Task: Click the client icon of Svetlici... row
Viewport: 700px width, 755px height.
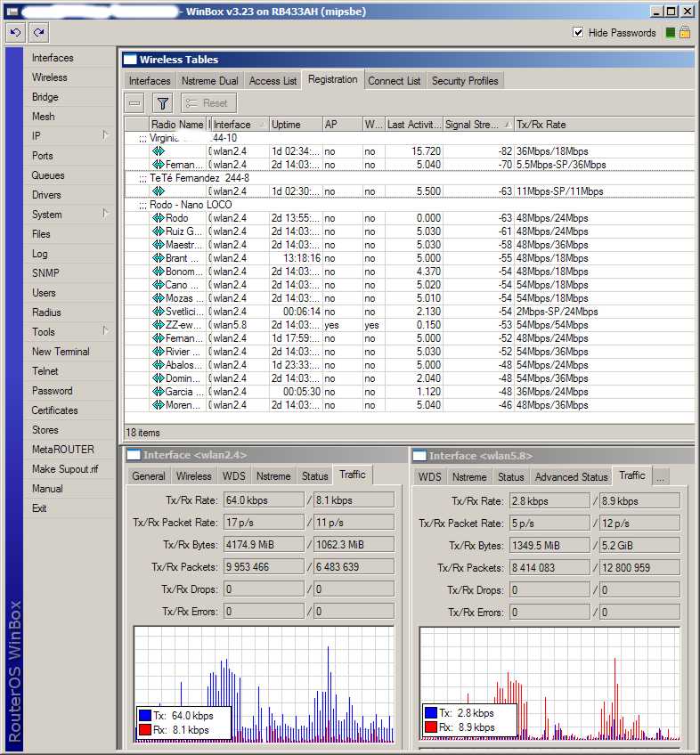Action: tap(158, 312)
